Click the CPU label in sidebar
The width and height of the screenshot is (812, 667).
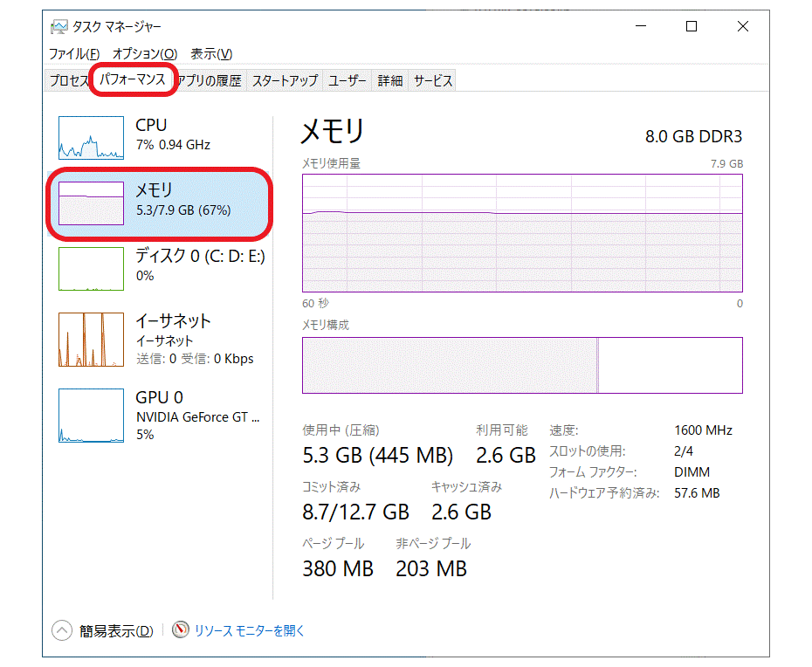151,126
